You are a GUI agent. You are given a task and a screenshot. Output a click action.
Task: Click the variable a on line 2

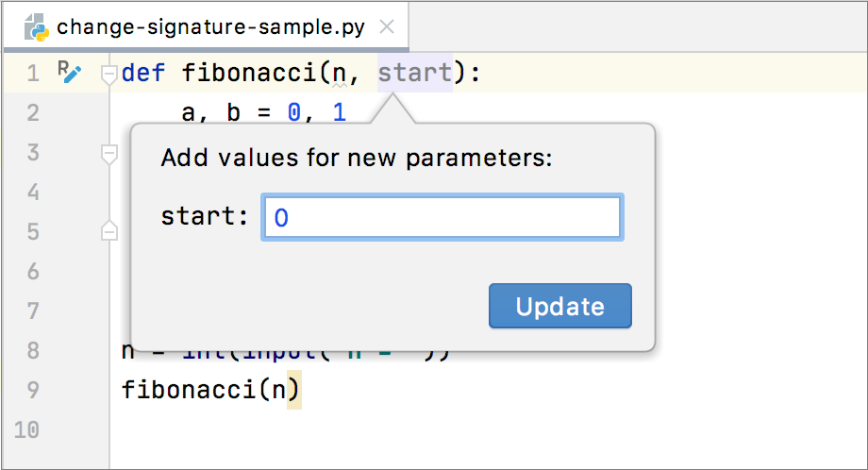click(189, 113)
